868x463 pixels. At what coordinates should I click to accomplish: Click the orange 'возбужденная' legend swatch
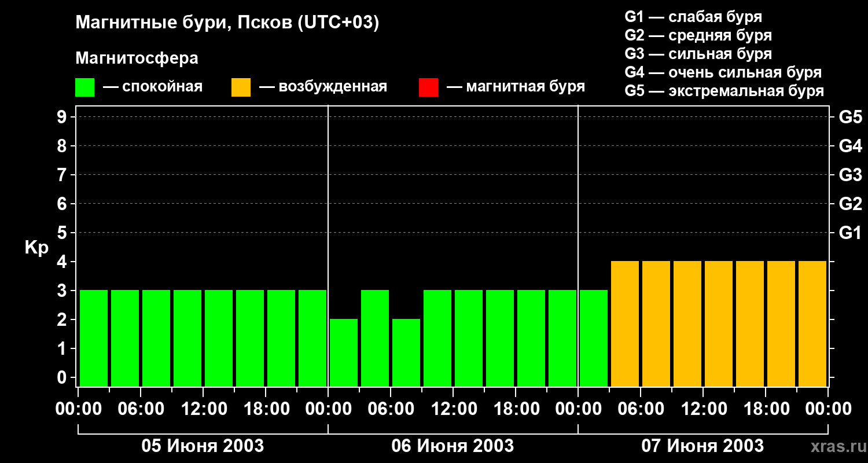[241, 87]
